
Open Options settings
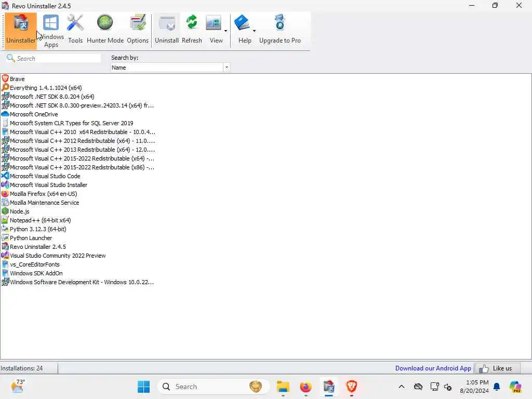tap(137, 30)
